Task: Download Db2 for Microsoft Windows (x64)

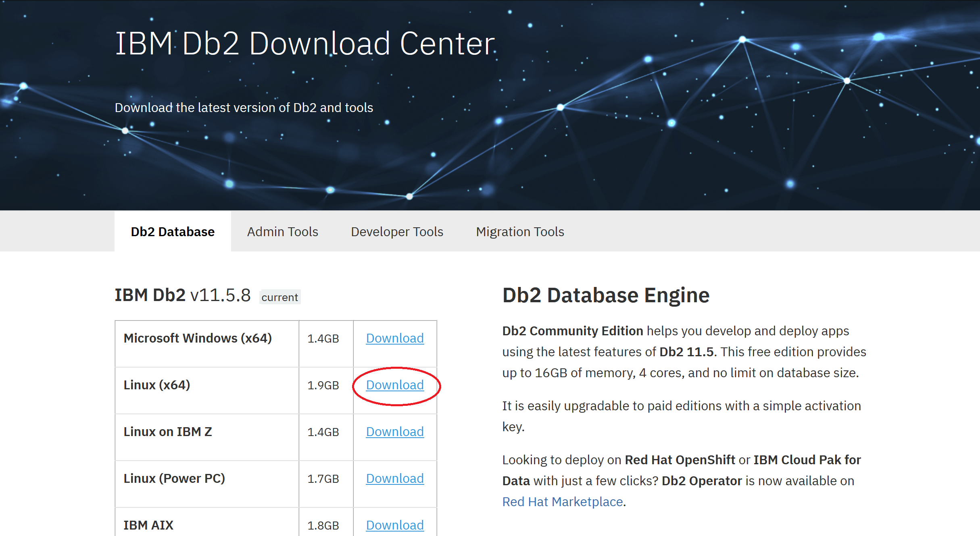Action: pos(394,339)
